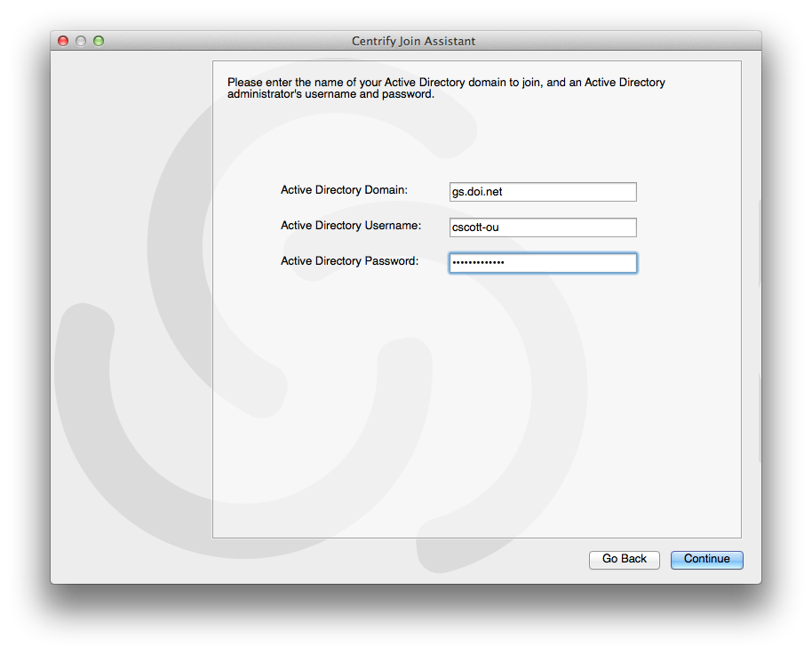Click the Continue button
This screenshot has height=654, width=812.
click(706, 559)
